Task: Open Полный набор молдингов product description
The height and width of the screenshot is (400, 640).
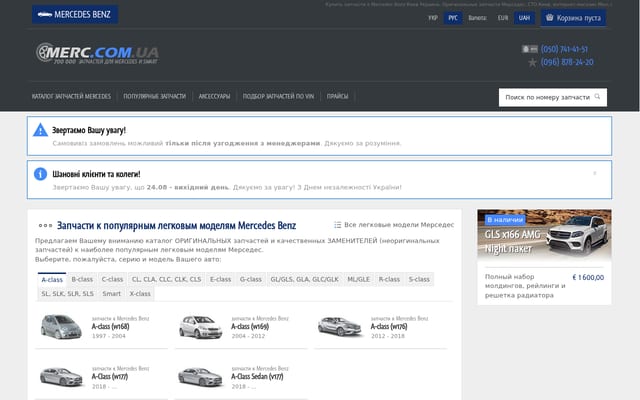Action: [x=525, y=286]
